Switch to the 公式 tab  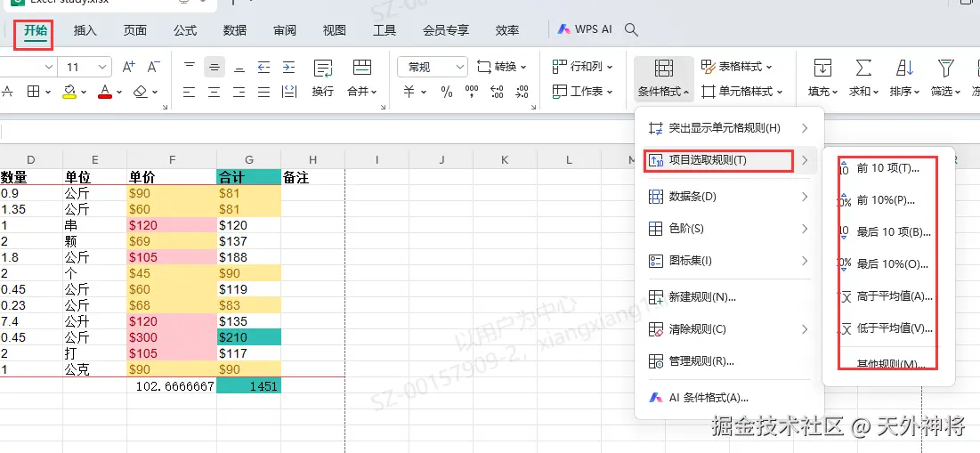185,30
